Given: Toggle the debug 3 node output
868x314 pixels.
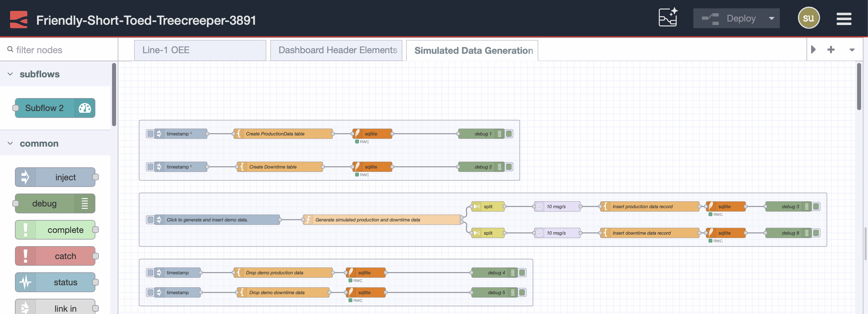Looking at the screenshot, I should [816, 206].
